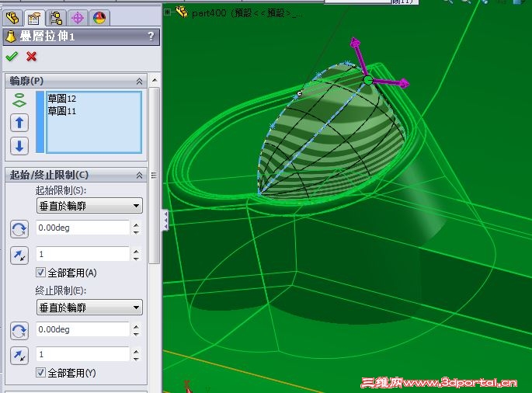Click the part400 part icon in viewport
This screenshot has width=532, height=393.
tap(182, 12)
